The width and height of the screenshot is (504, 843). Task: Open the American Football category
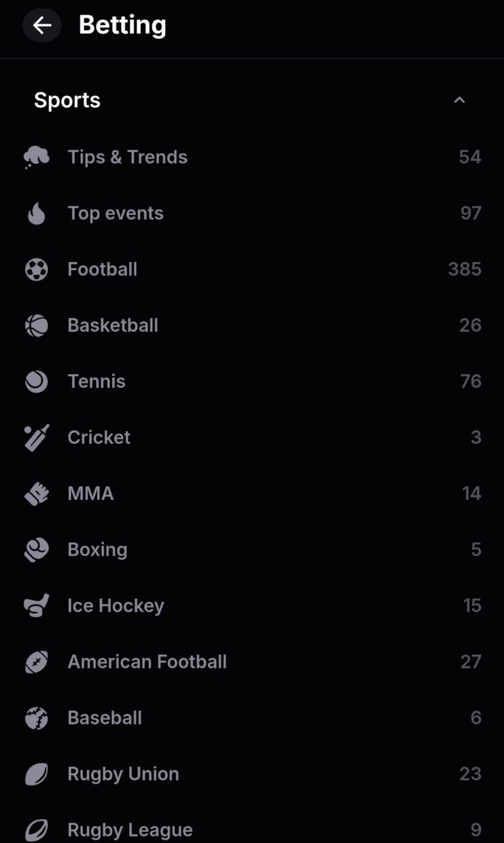(x=147, y=661)
